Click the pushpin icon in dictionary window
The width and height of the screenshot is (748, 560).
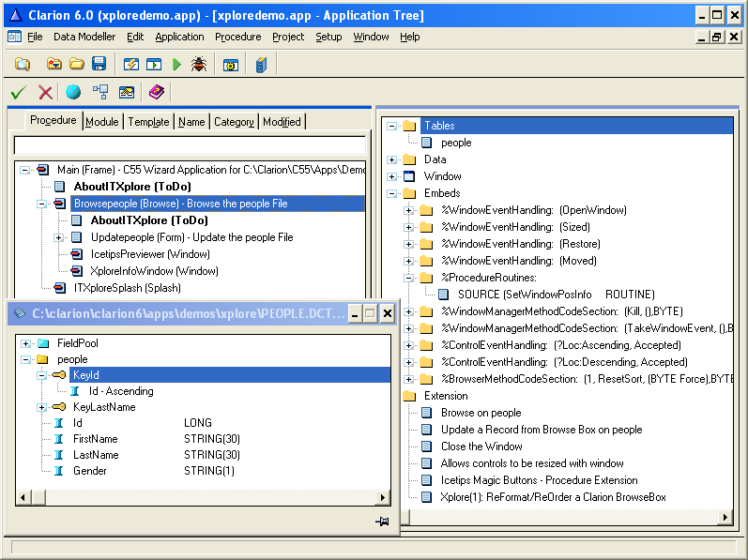coord(382,522)
